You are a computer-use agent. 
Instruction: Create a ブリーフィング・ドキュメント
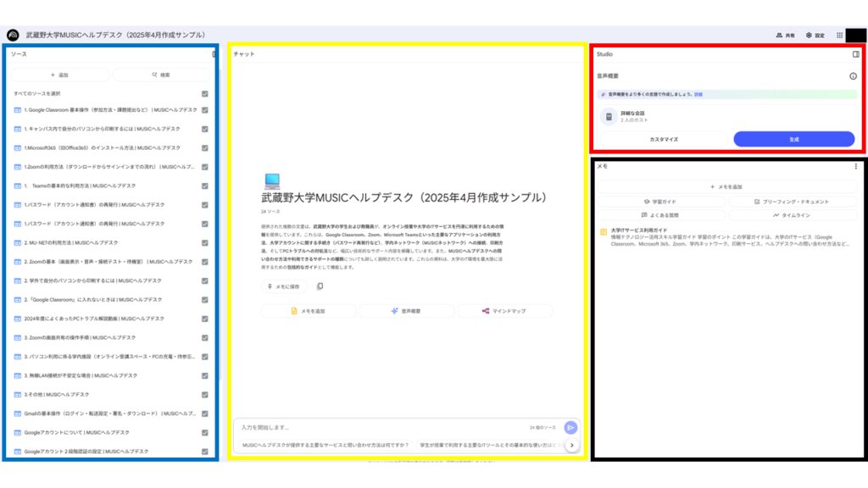793,202
